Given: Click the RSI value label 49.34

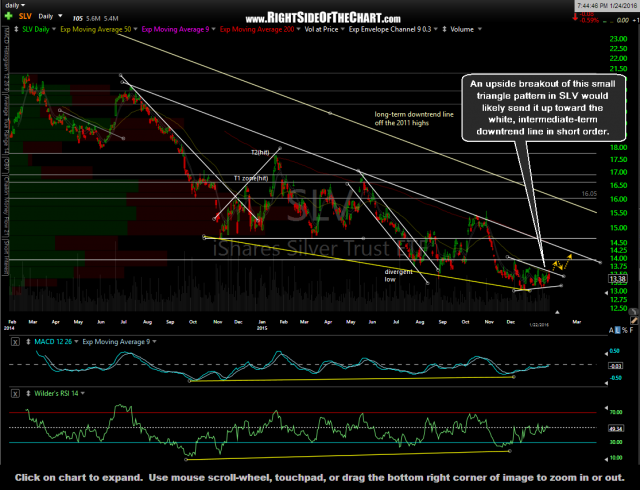Looking at the screenshot, I should click(616, 429).
